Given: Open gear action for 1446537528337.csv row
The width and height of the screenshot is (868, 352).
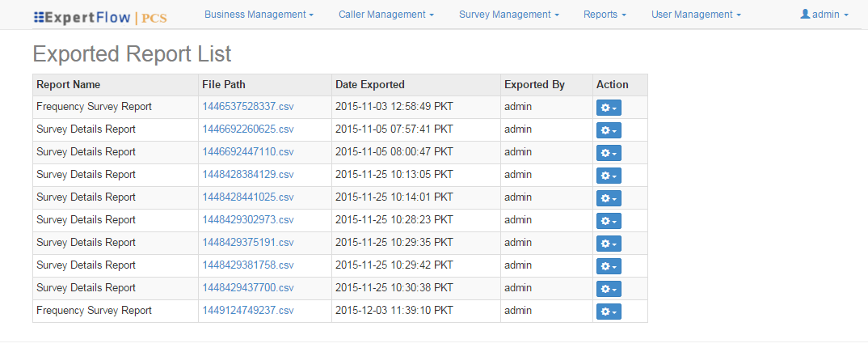Looking at the screenshot, I should click(609, 108).
